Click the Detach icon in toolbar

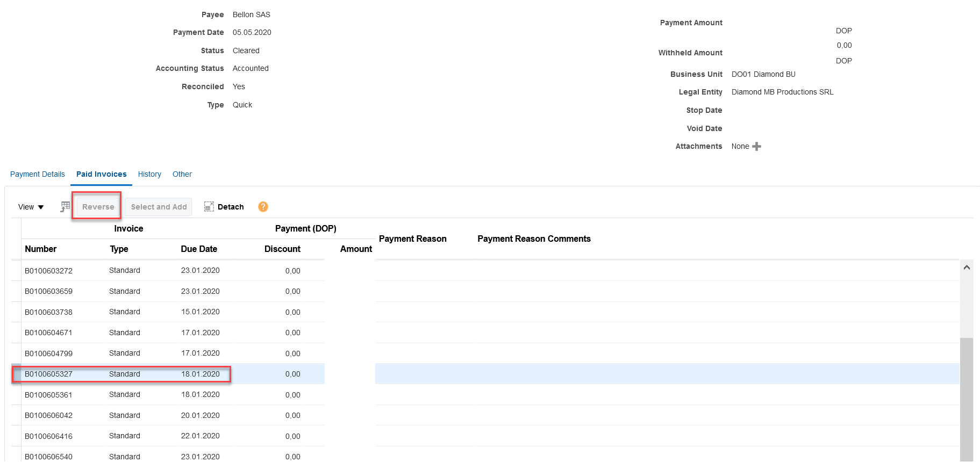209,207
